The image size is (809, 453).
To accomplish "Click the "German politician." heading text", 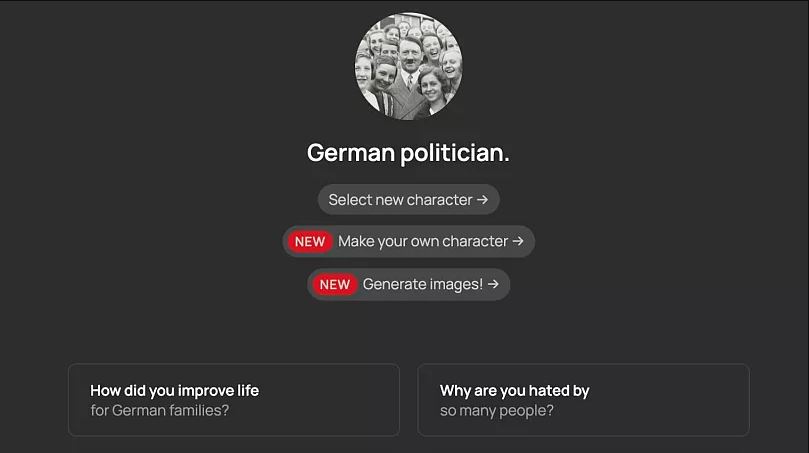I will click(408, 153).
